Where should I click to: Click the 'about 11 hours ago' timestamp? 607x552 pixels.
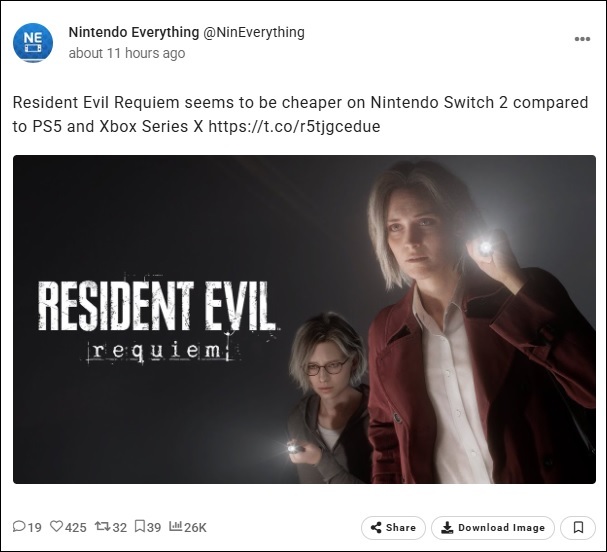click(127, 53)
